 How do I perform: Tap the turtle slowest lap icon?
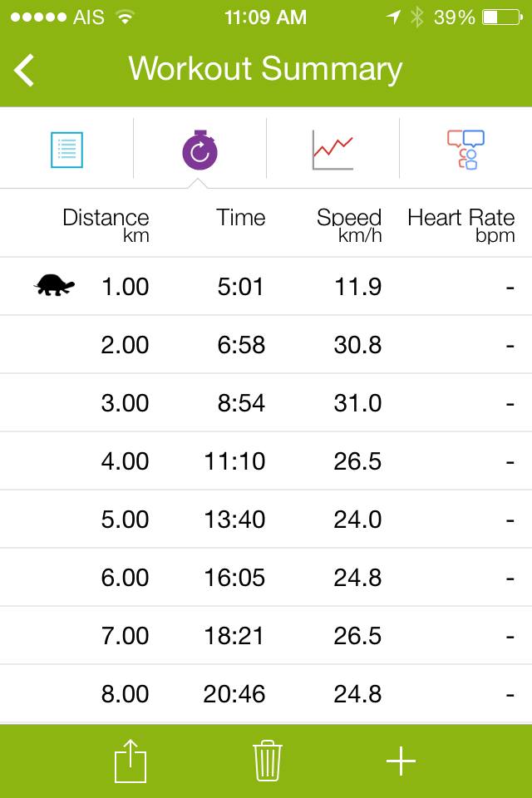click(55, 285)
